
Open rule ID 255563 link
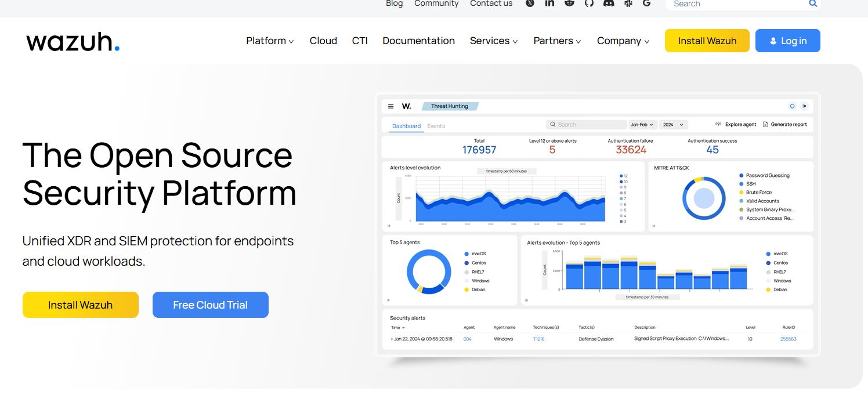pos(789,339)
